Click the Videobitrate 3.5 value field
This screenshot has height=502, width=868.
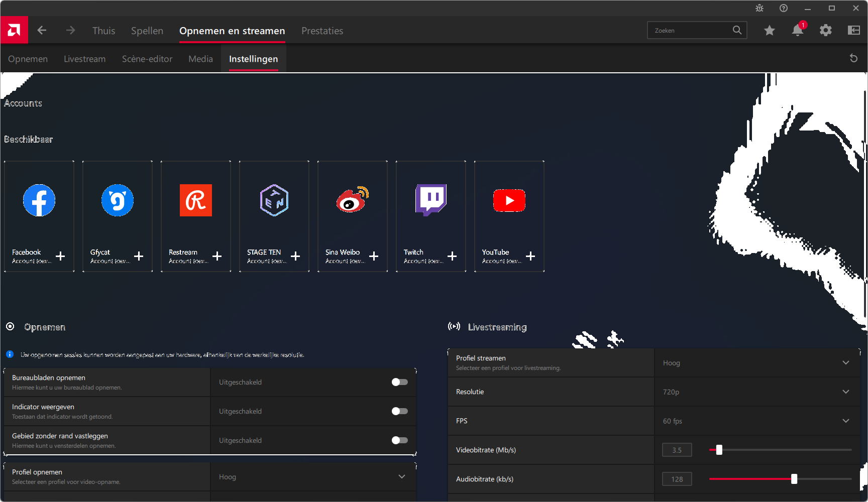(677, 450)
